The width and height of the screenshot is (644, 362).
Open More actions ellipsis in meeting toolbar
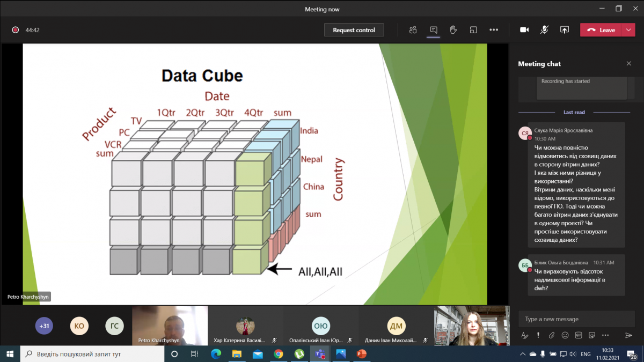pyautogui.click(x=494, y=30)
